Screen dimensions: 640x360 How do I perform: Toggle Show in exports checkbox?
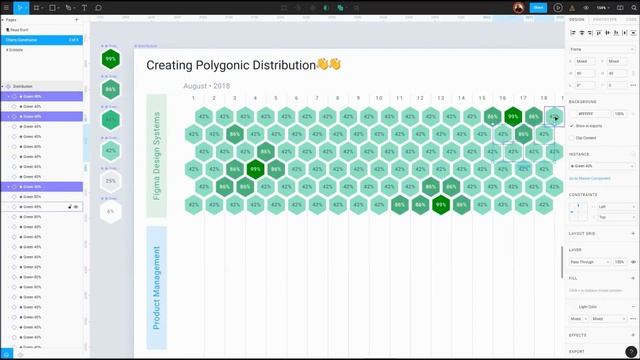(572, 126)
